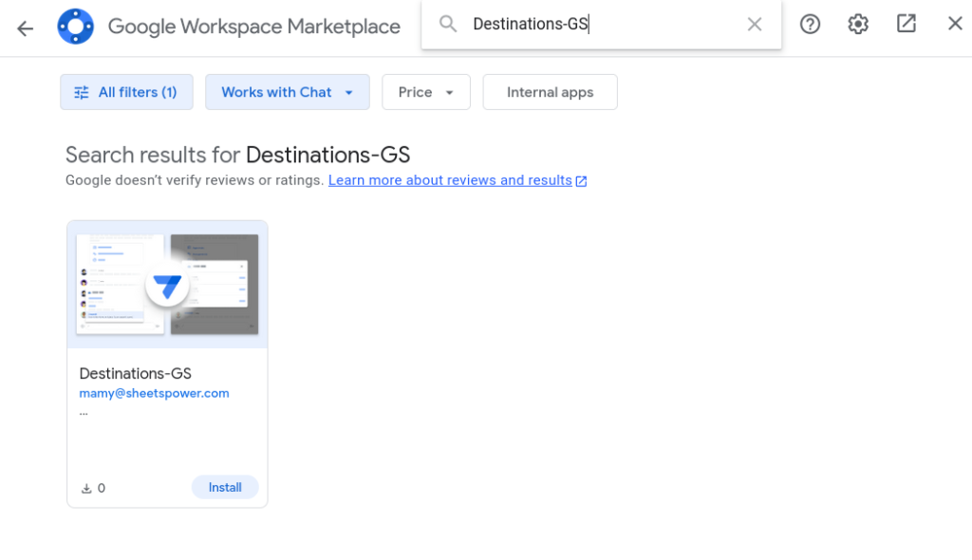972x560 pixels.
Task: Clear the search text with the X icon
Action: tap(755, 24)
